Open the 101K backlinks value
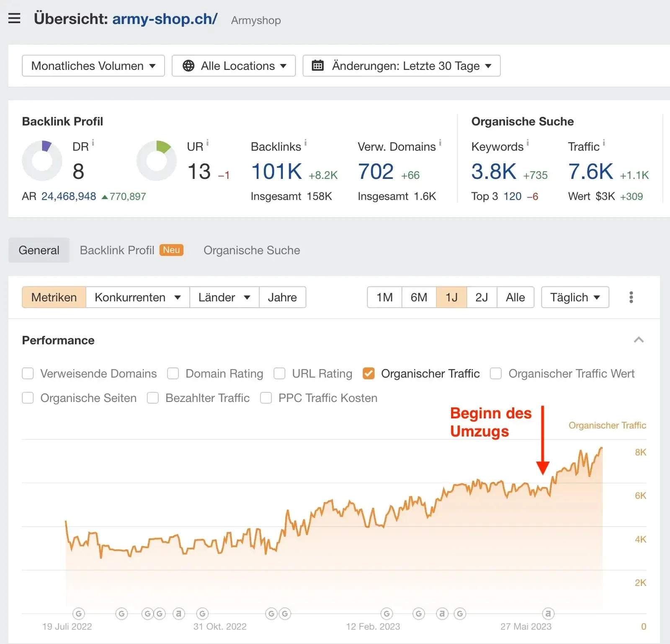This screenshot has width=670, height=644. pos(276,172)
